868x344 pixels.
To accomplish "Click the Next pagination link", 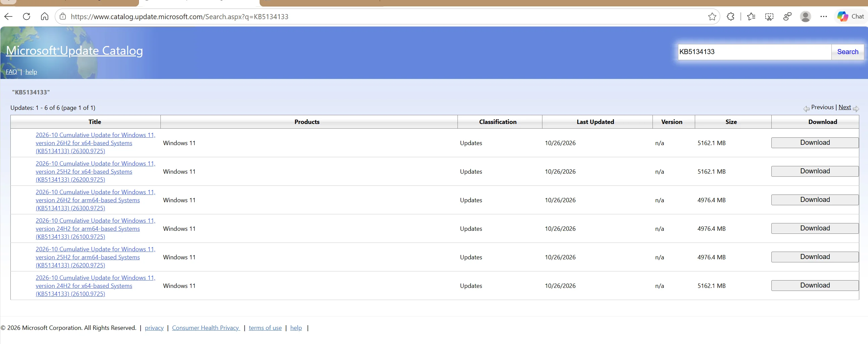I will [845, 107].
